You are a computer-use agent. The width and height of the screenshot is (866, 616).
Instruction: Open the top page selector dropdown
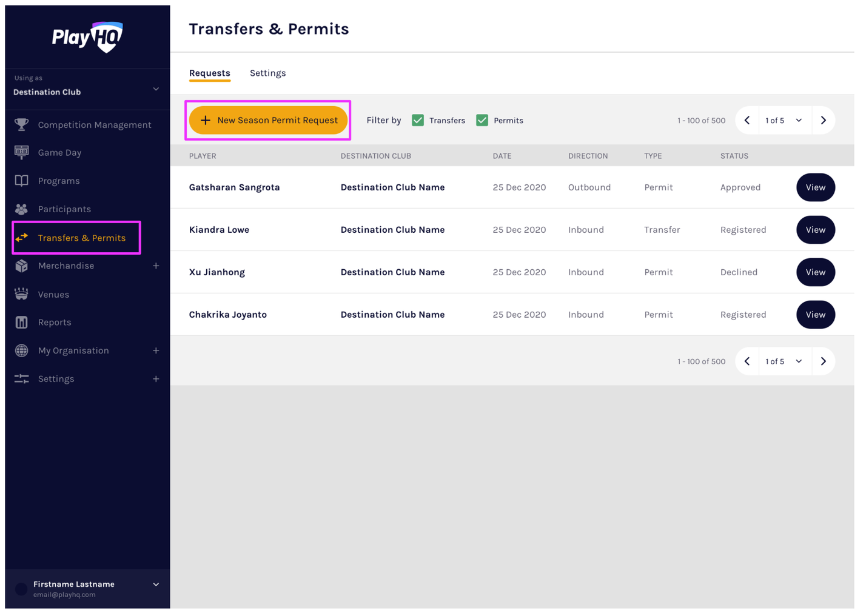[784, 121]
